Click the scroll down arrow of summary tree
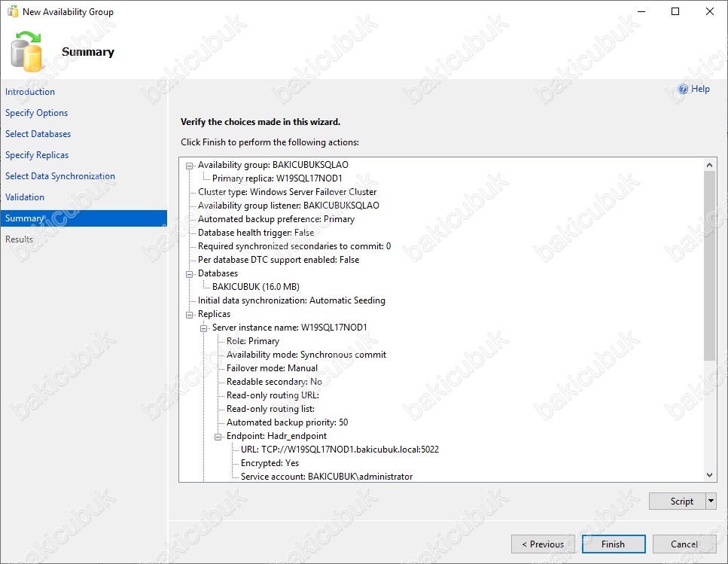Screen dimensions: 728x564 click(709, 475)
